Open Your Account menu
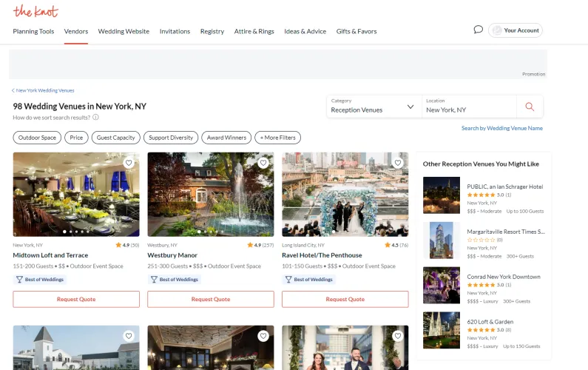 click(516, 30)
